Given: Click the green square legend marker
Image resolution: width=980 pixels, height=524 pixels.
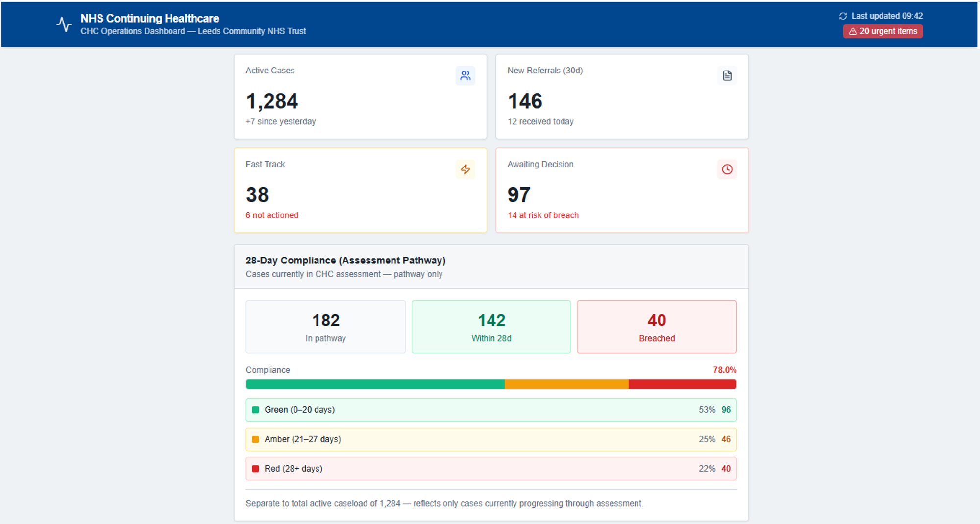Looking at the screenshot, I should point(255,410).
